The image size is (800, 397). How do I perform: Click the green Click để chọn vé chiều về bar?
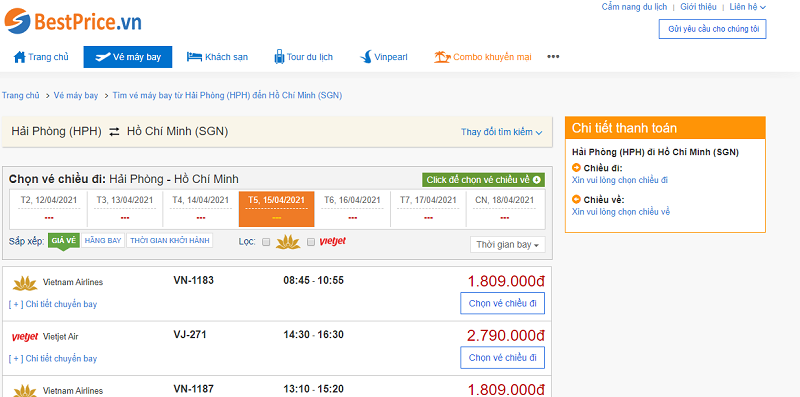pyautogui.click(x=483, y=180)
